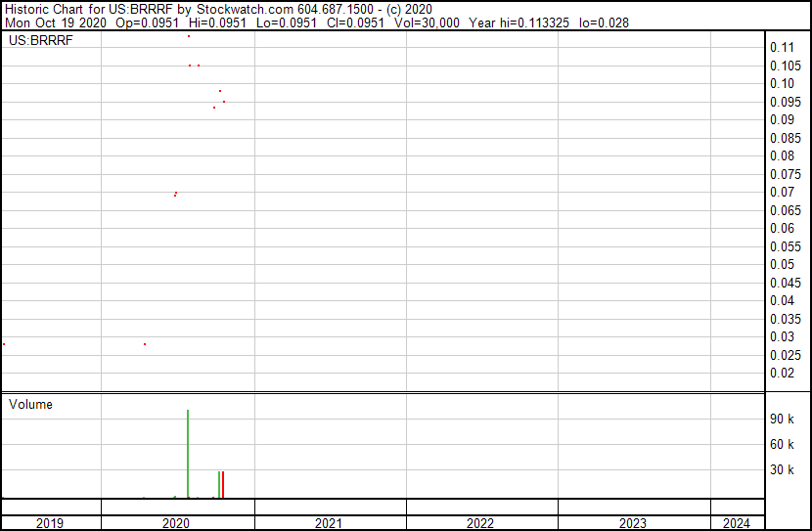Screen dimensions: 812x531
Task: Click the 0.105 price axis label
Action: pyautogui.click(x=786, y=66)
